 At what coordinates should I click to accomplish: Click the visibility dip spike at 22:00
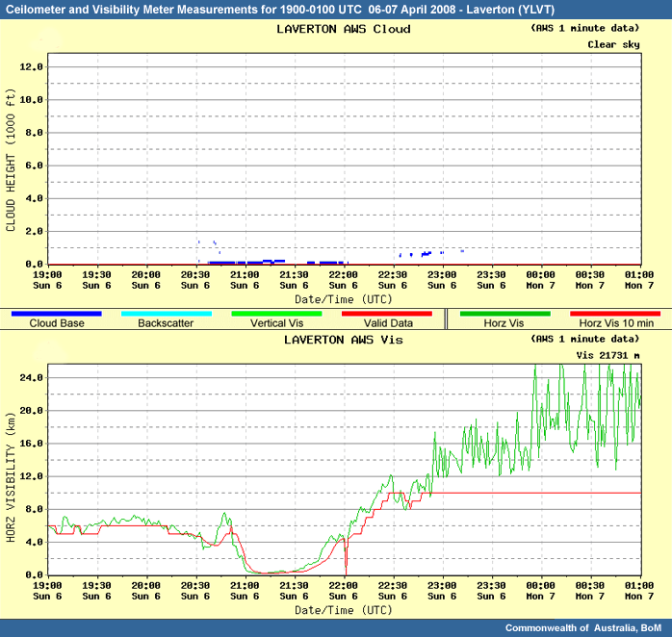pyautogui.click(x=346, y=557)
